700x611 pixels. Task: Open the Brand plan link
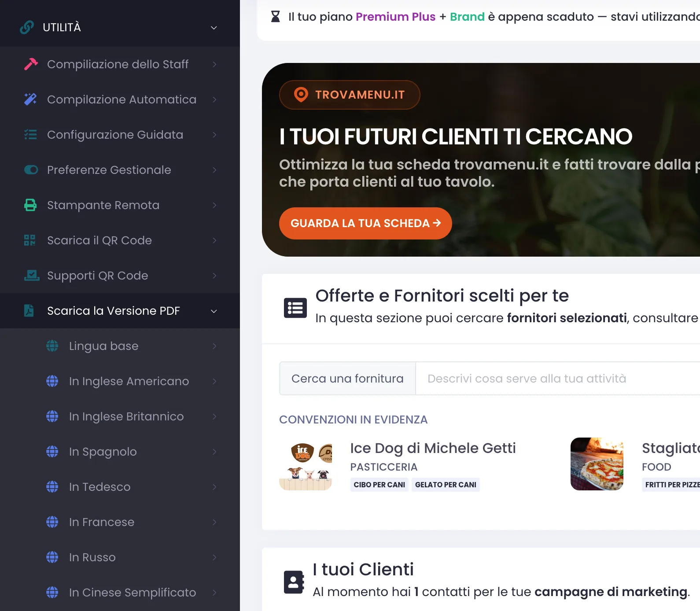[467, 17]
